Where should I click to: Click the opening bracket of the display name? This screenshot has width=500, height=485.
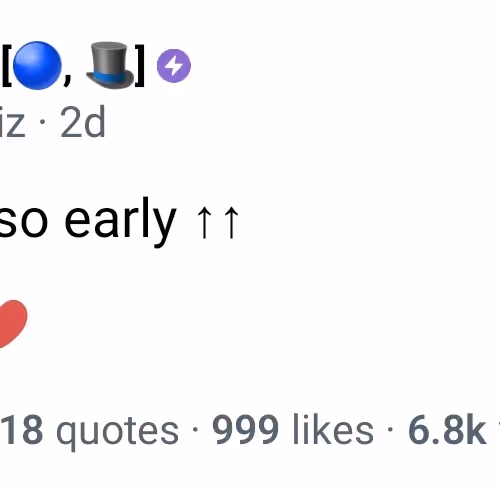[7, 66]
